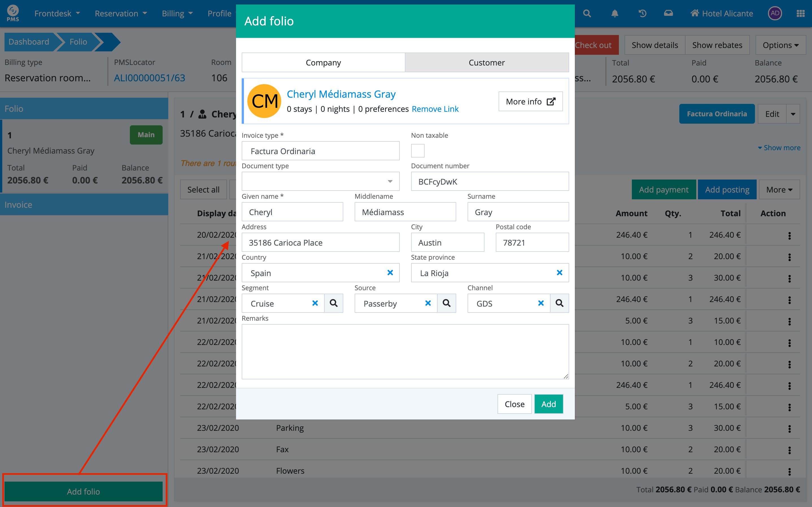Viewport: 812px width, 507px height.
Task: Click into the Remarks text area
Action: [405, 351]
